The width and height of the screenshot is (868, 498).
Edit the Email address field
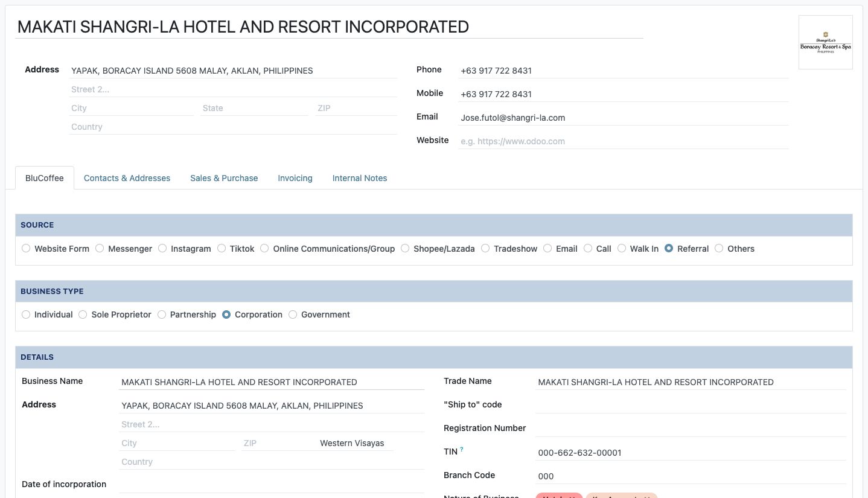[x=624, y=118]
